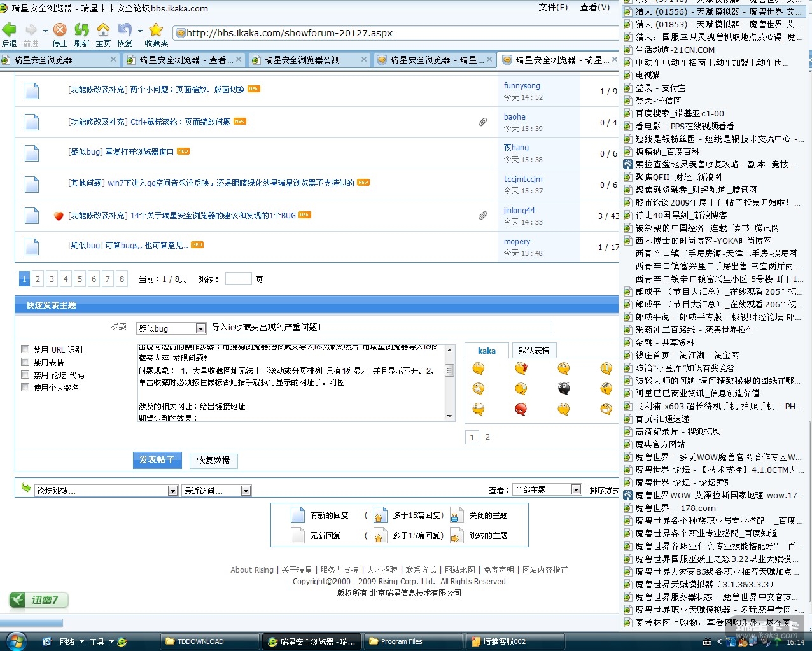Viewport: 812px width, 651px height.
Task: Open the 查看(V) menu
Action: point(594,8)
